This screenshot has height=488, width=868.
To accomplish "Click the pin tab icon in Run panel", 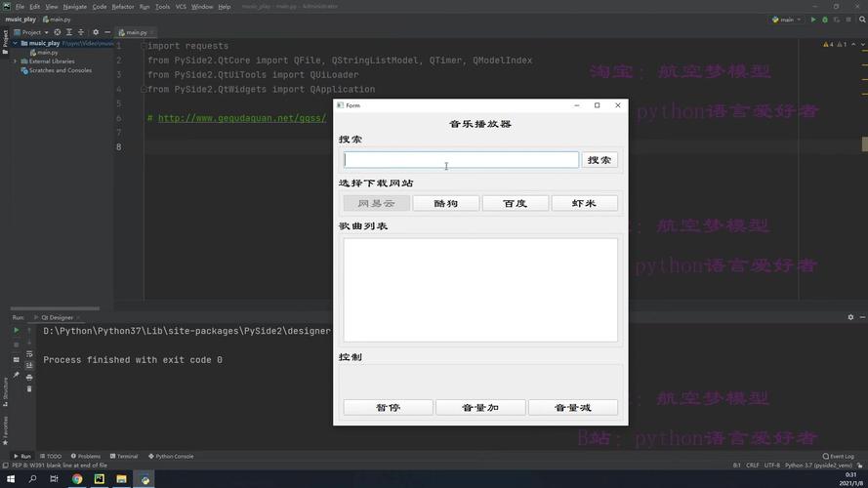I will coord(16,375).
